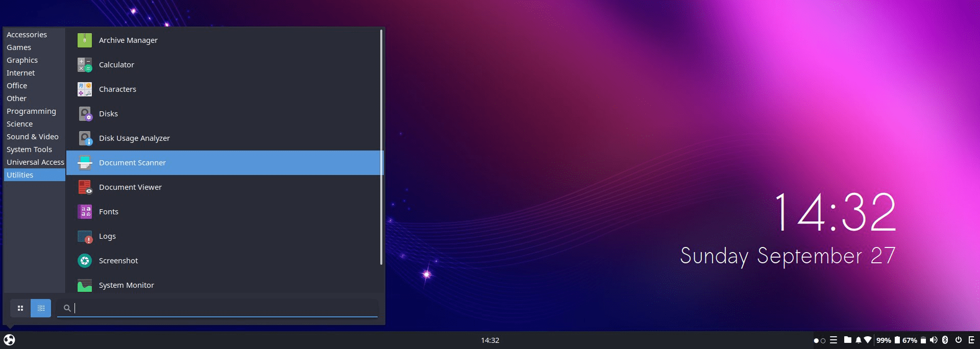Open the Wi-Fi network indicator
This screenshot has height=349, width=980.
[x=867, y=340]
